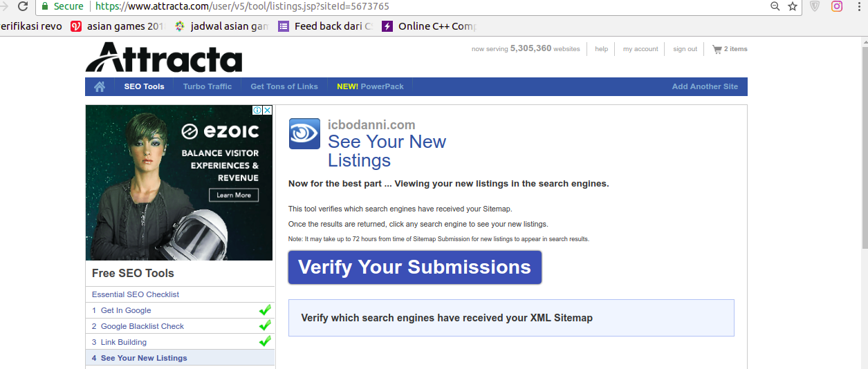The image size is (868, 369).
Task: Click the green Secure padlock icon
Action: [45, 6]
